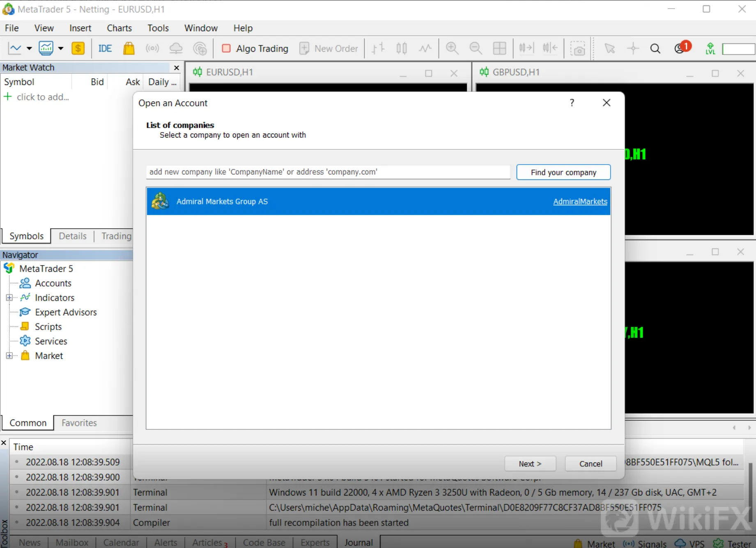
Task: Open the View menu
Action: [44, 28]
